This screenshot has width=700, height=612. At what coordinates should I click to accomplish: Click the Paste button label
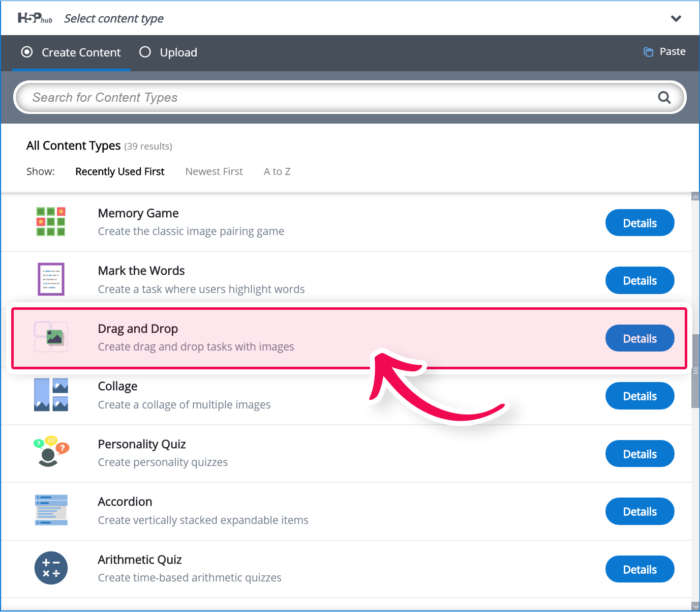(x=673, y=51)
